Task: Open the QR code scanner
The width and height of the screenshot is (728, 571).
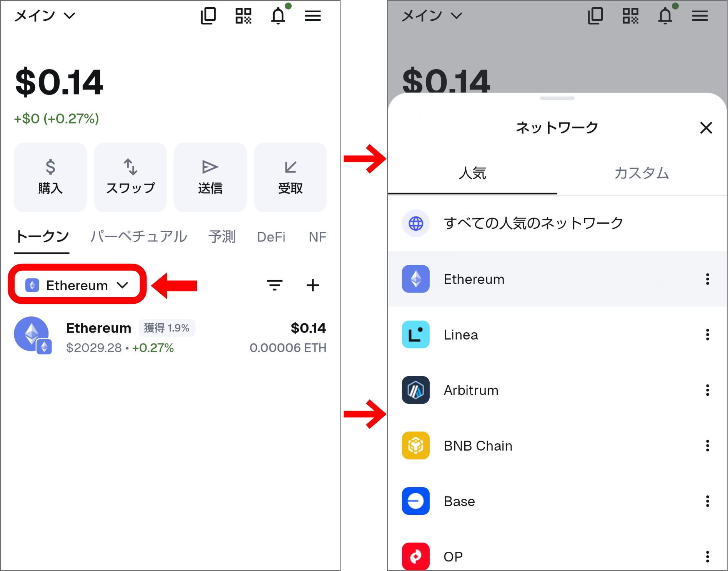Action: [243, 15]
